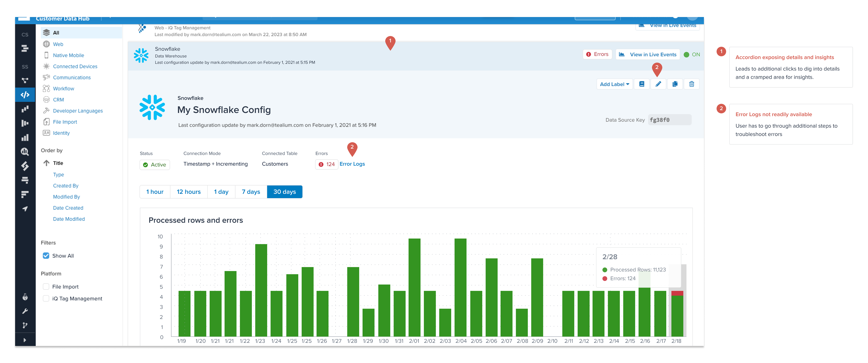This screenshot has width=868, height=363.
Task: Order by Date Modified
Action: click(x=69, y=219)
